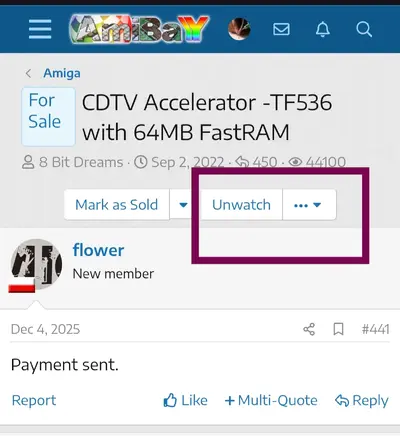Click the Mark as Sold button
400x436 pixels.
(117, 205)
